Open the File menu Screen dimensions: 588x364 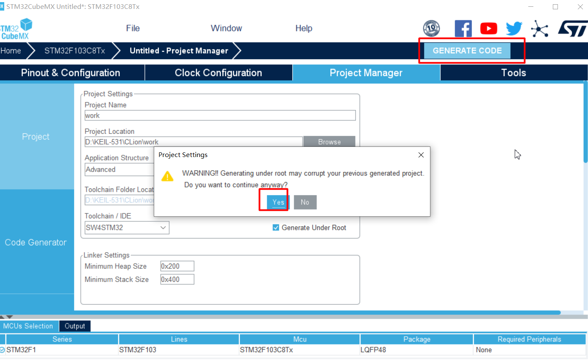click(x=133, y=28)
